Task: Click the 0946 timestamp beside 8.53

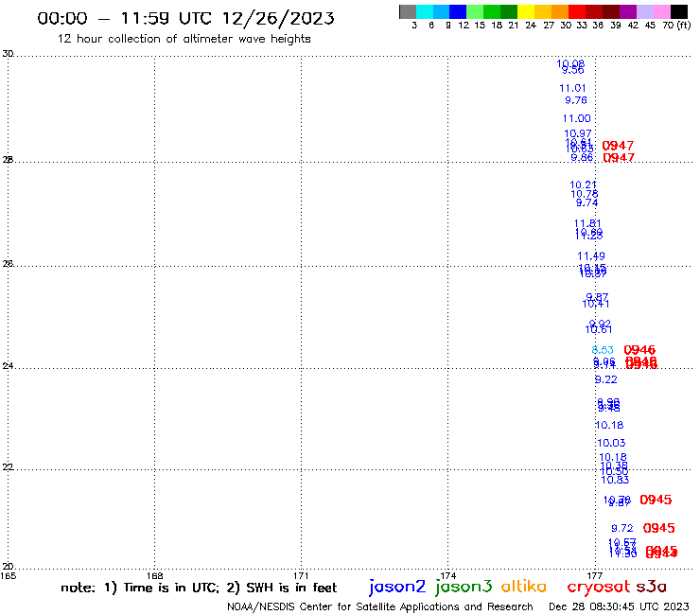Action: pos(639,350)
